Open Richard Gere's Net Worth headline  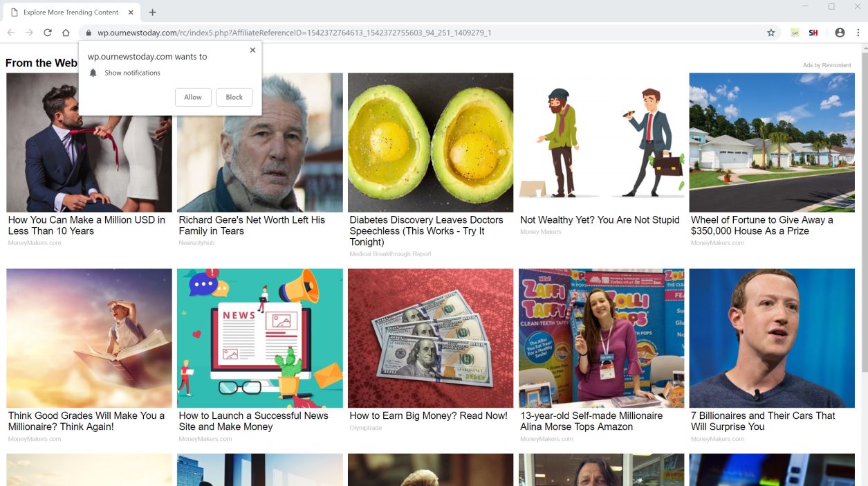click(252, 225)
